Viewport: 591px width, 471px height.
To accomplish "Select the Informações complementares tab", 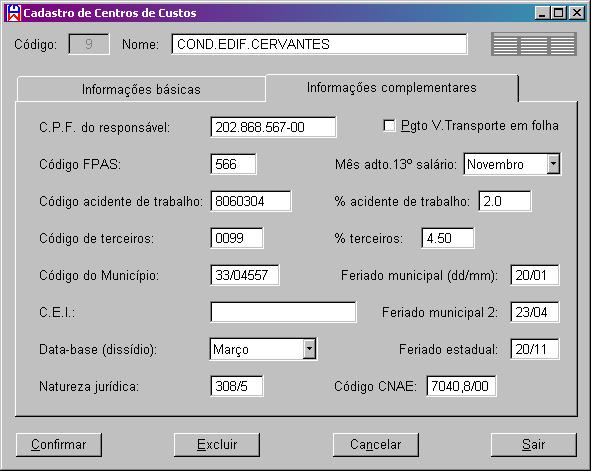I will pyautogui.click(x=391, y=88).
